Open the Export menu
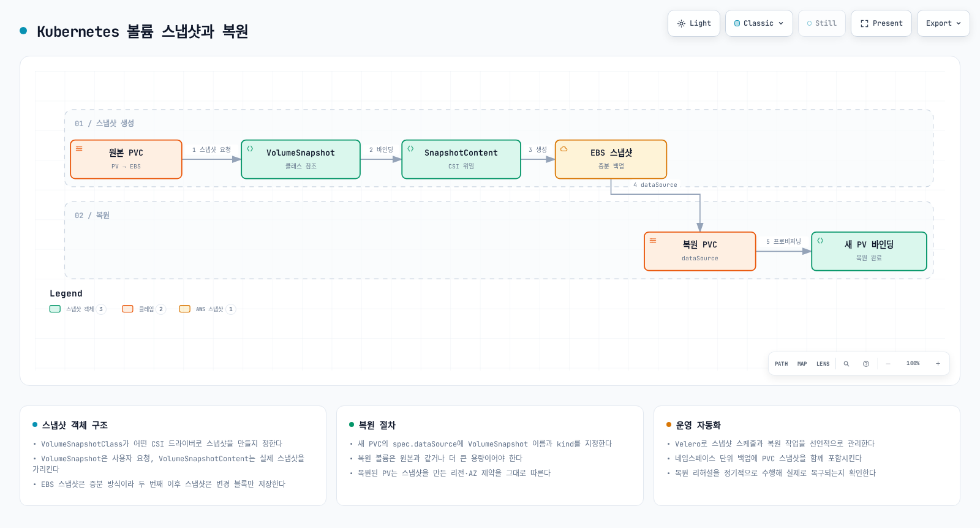Image resolution: width=980 pixels, height=528 pixels. (x=943, y=23)
